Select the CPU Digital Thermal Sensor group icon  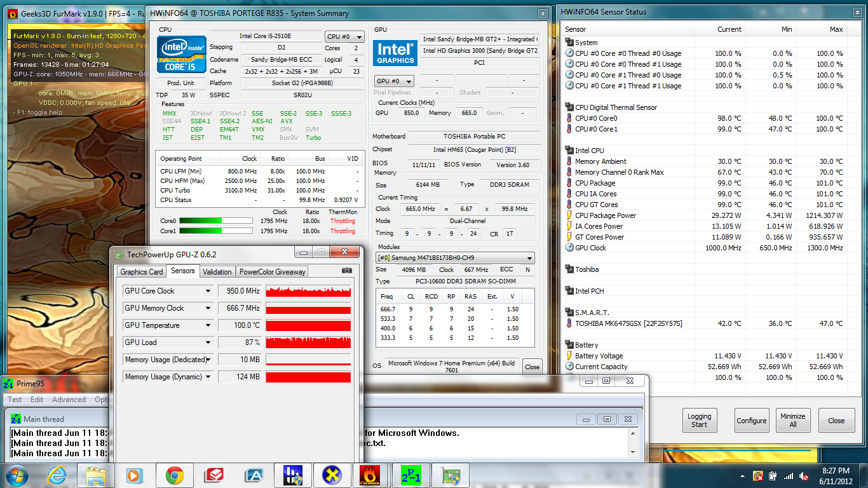[569, 107]
